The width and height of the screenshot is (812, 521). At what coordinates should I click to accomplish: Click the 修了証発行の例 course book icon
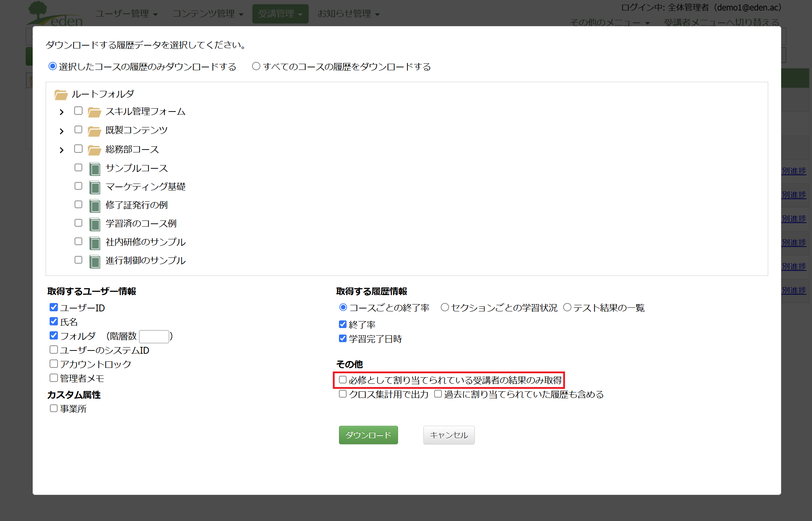[x=95, y=206]
